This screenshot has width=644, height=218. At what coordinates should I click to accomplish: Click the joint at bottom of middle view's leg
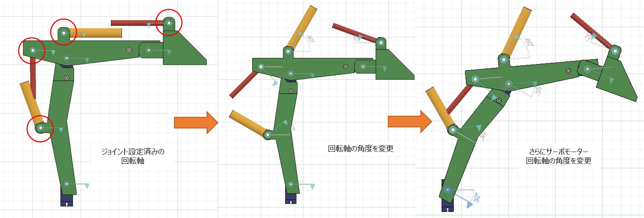(291, 184)
